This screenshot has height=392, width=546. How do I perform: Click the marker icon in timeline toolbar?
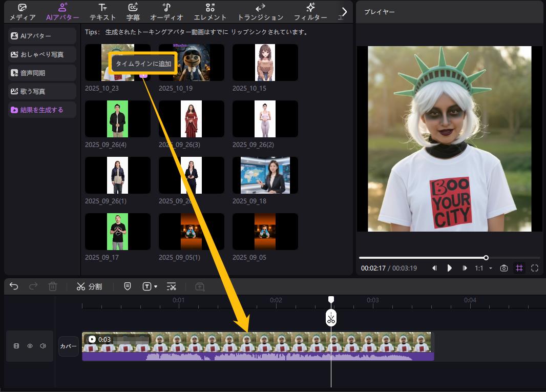tap(128, 286)
